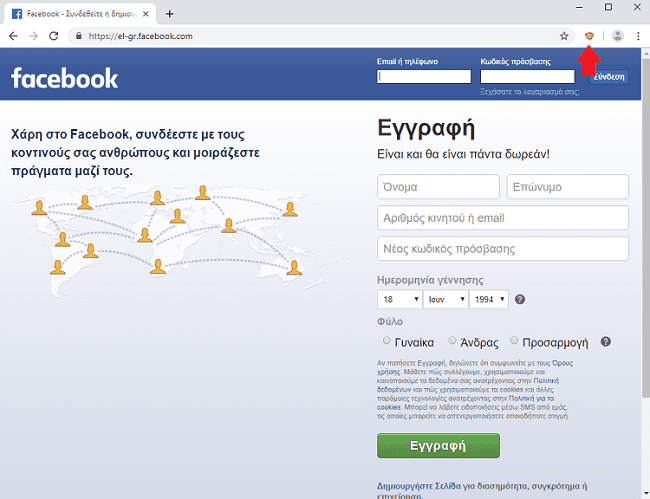
Task: Focus the Email ή τηλέφωνο login field
Action: click(424, 77)
